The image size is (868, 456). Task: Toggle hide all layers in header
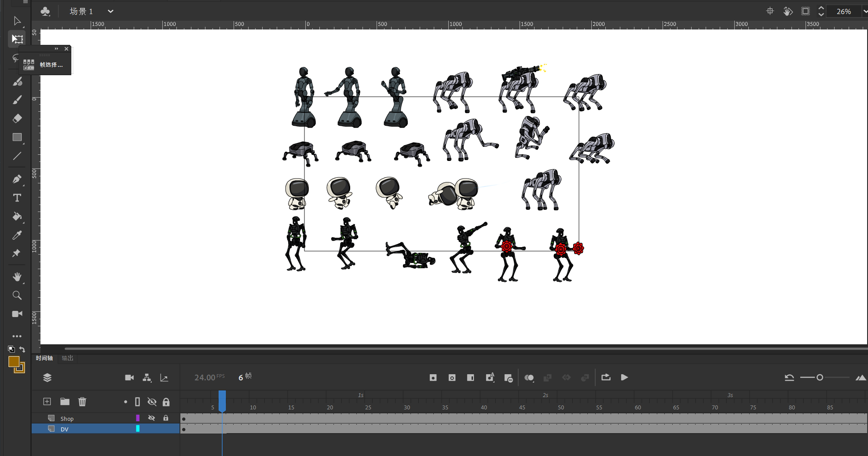[x=152, y=402]
